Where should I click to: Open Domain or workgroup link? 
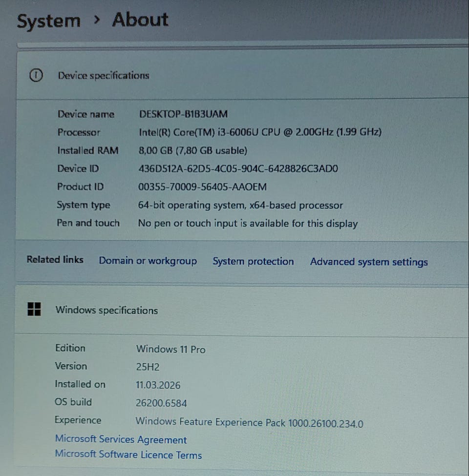148,261
